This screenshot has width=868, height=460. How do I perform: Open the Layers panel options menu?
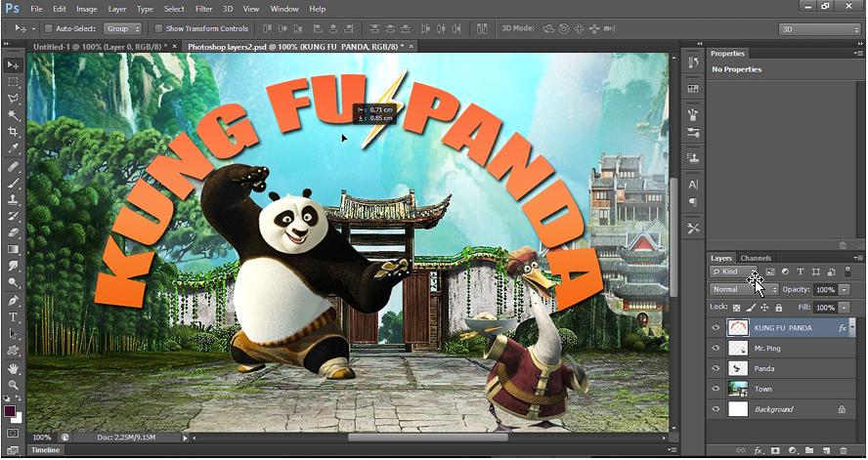858,258
